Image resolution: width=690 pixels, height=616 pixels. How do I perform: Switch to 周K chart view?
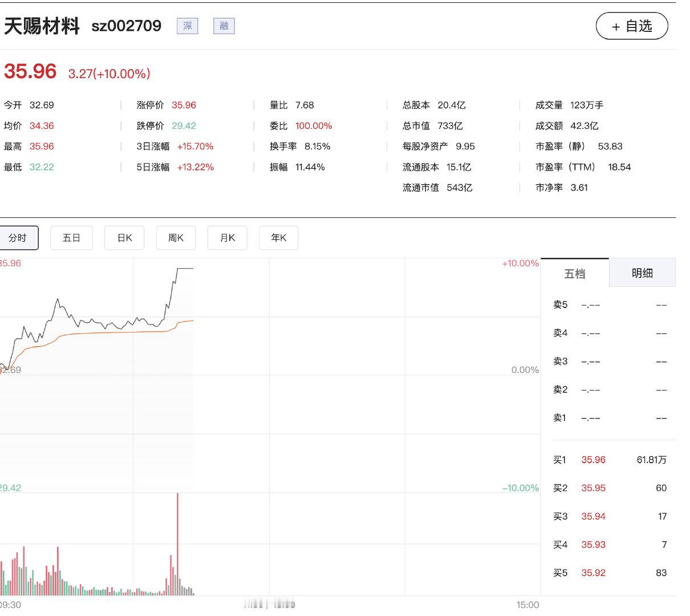pos(176,238)
